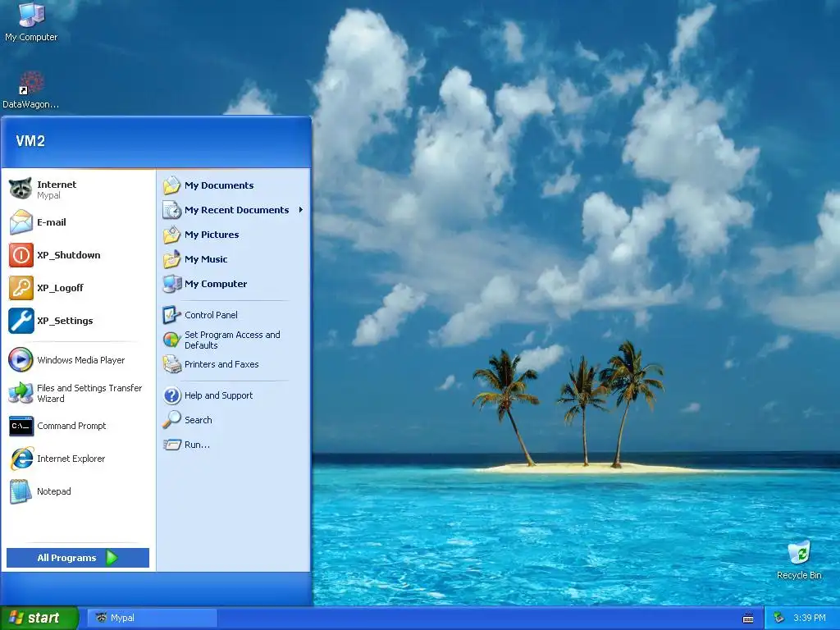Expand the My Recent Documents submenu arrow
The image size is (840, 630).
click(x=300, y=209)
